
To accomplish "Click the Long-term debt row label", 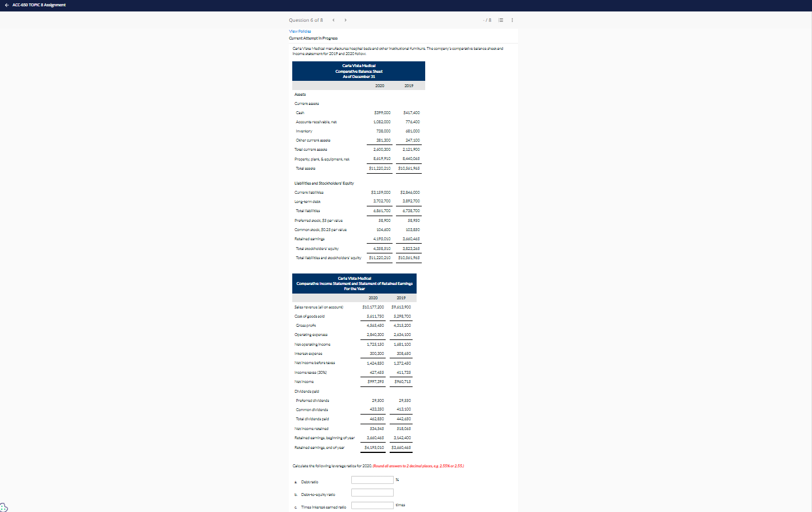I will (x=307, y=202).
